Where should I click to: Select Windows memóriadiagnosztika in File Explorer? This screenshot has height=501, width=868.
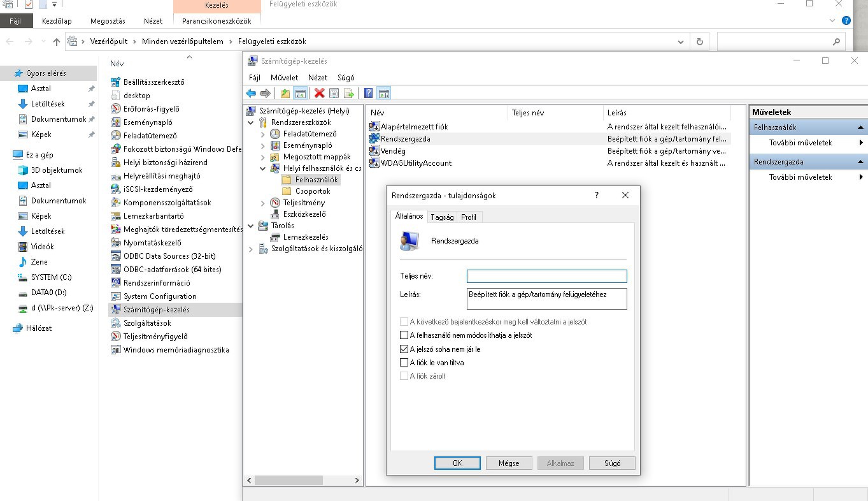tap(176, 349)
